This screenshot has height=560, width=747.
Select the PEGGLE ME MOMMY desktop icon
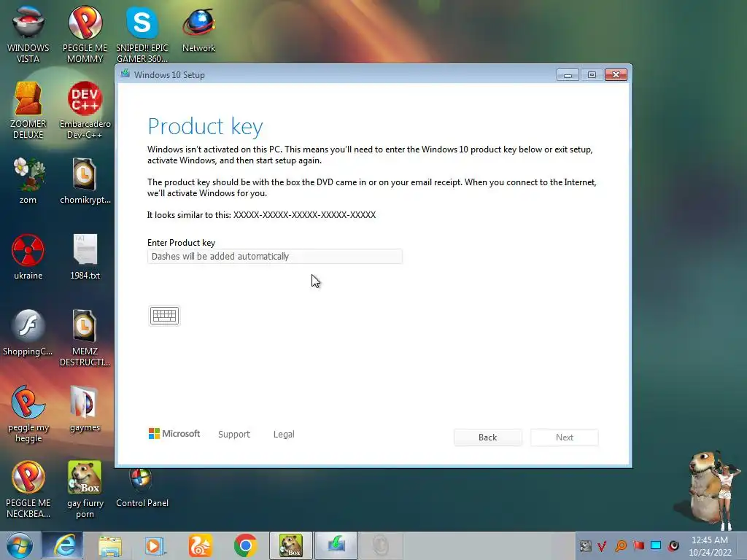point(85,34)
